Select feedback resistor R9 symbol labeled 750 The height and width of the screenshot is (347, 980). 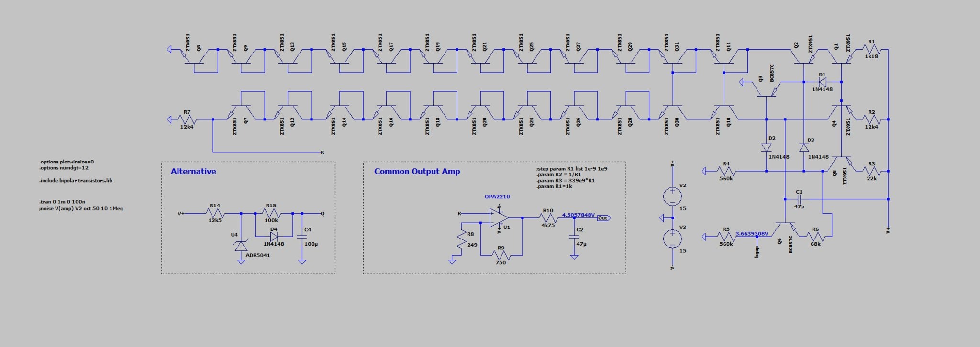(501, 256)
